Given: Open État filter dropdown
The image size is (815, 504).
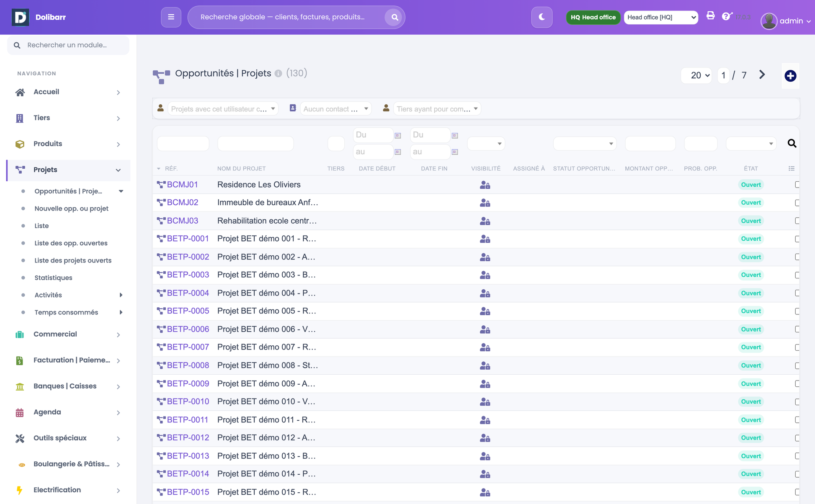Looking at the screenshot, I should 751,144.
